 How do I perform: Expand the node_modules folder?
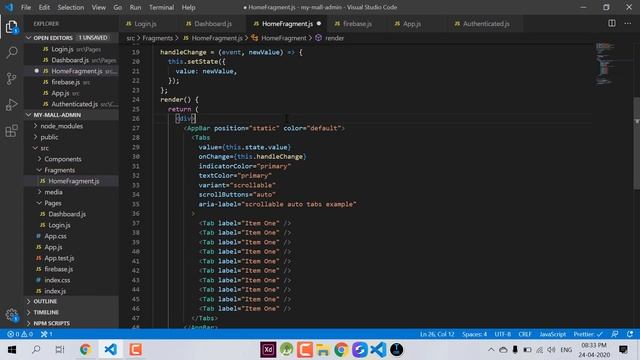tap(36, 126)
